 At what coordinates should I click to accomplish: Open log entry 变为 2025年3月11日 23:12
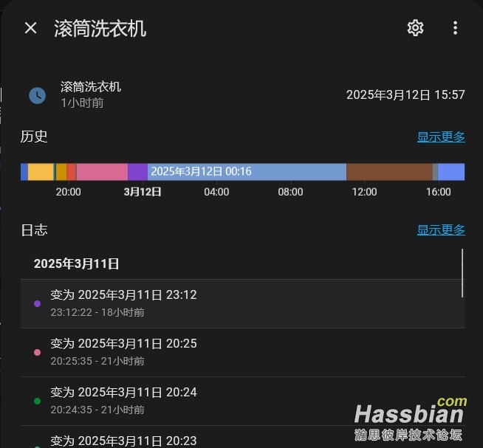[x=243, y=303]
